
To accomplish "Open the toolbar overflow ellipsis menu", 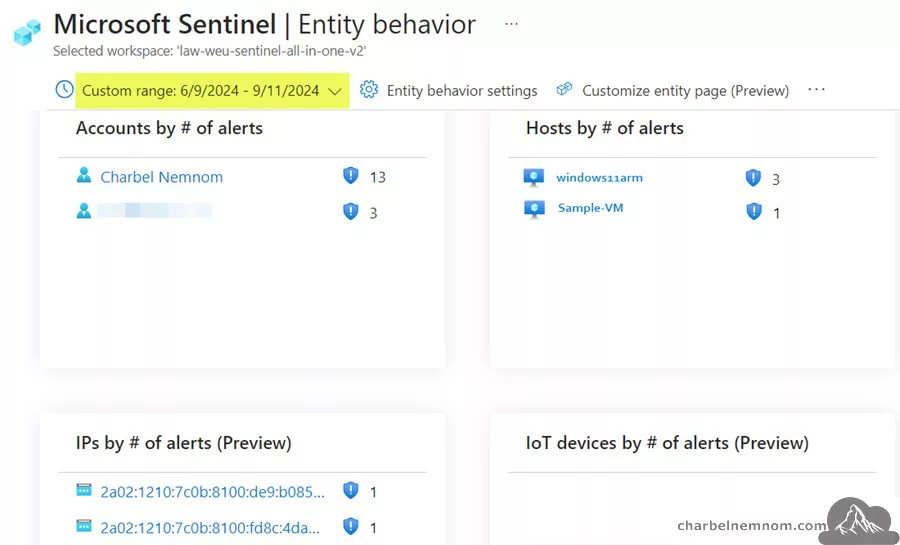I will tap(816, 89).
